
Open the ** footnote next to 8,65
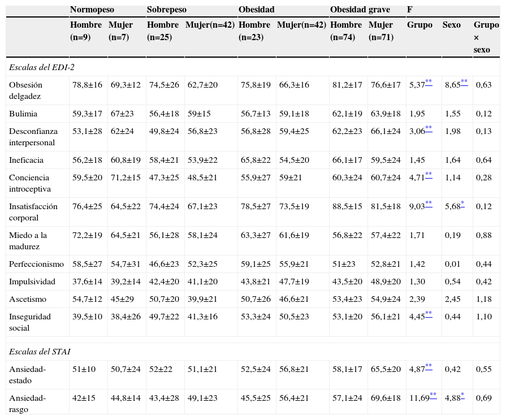[464, 83]
